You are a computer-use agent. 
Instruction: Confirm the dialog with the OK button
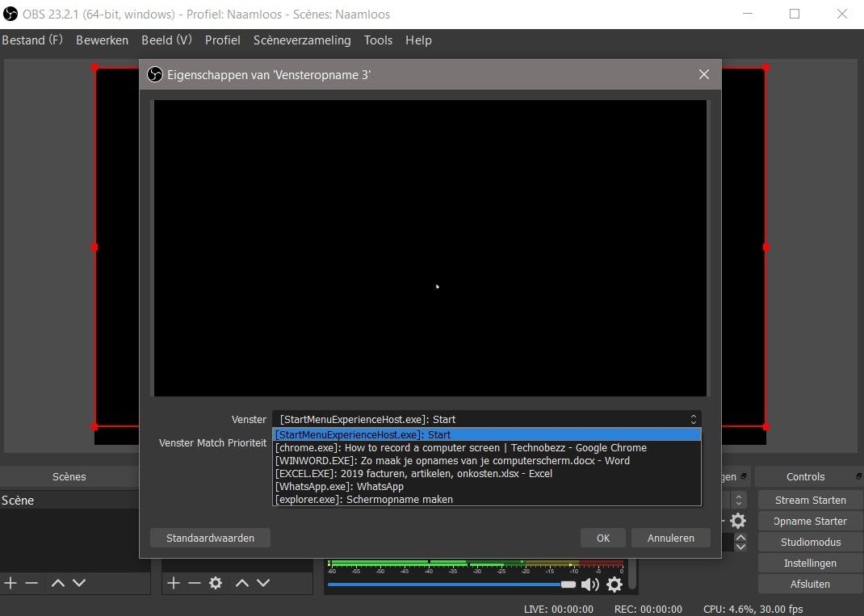pos(603,538)
